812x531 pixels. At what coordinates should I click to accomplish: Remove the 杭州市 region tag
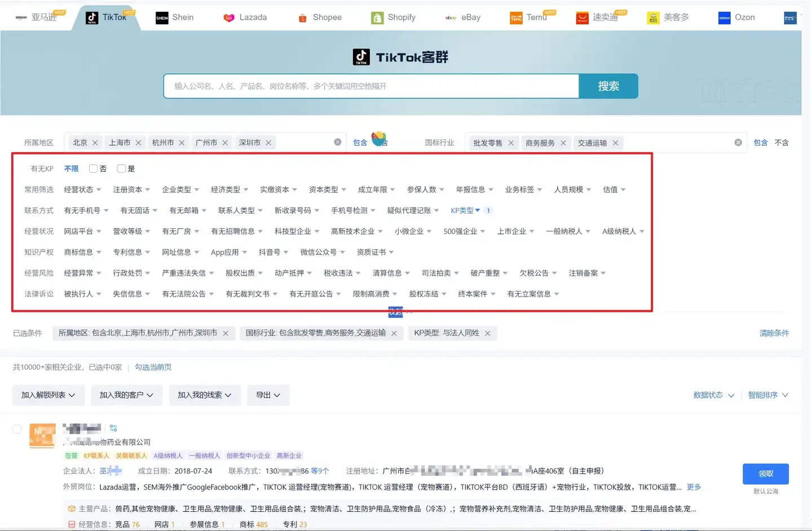pos(182,143)
